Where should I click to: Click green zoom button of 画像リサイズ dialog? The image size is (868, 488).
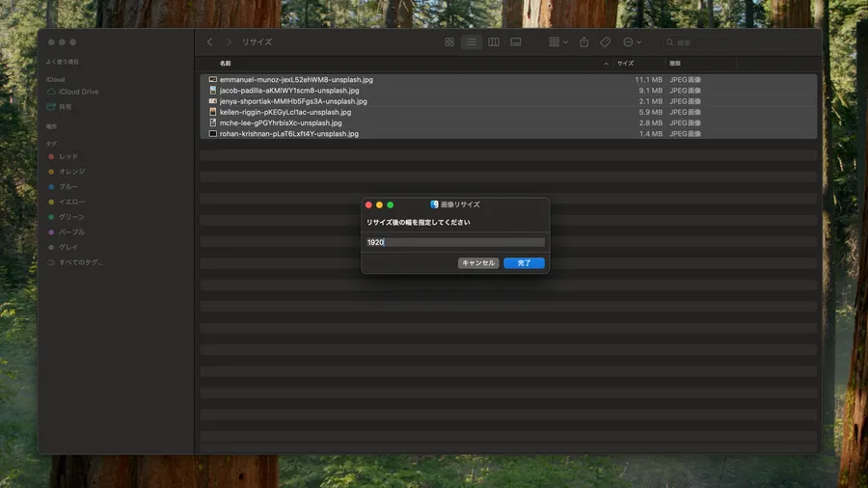click(x=391, y=204)
